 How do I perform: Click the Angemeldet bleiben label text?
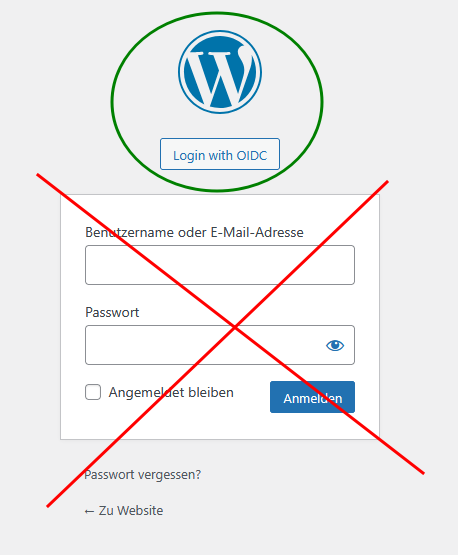[x=171, y=392]
